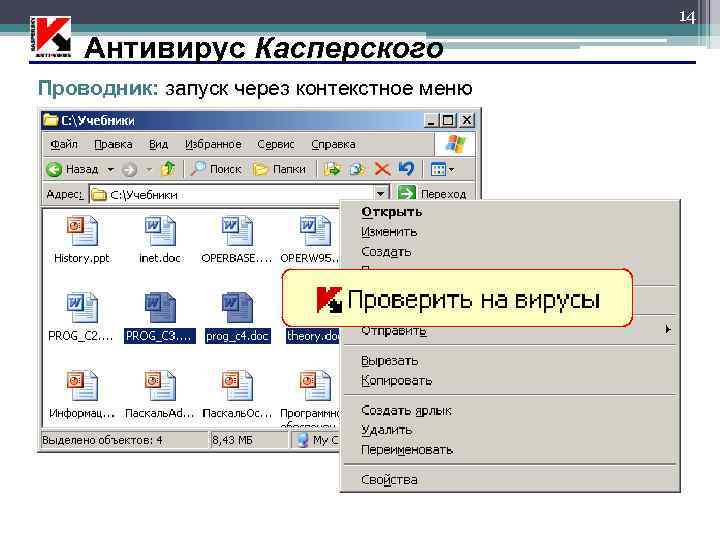Viewport: 720px width, 540px height.
Task: Click the Move To folder icon
Action: [332, 169]
